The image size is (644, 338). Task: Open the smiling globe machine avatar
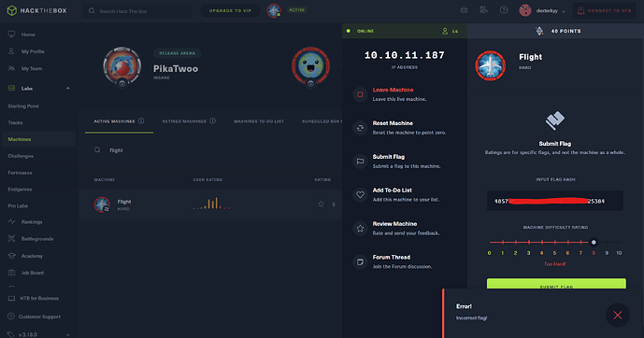[x=310, y=66]
